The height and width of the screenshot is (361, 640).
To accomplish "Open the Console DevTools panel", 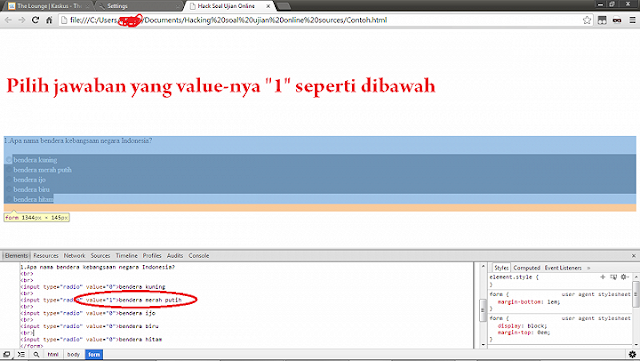I will pyautogui.click(x=199, y=256).
